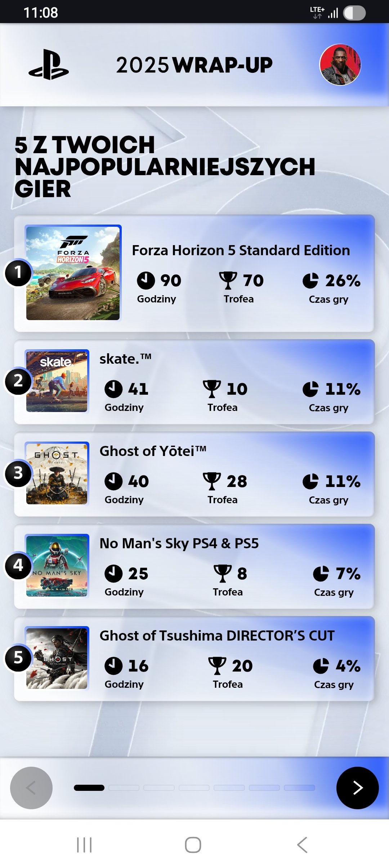Viewport: 389px width, 868px height.
Task: Jump to the last slide progress segment
Action: (x=299, y=788)
